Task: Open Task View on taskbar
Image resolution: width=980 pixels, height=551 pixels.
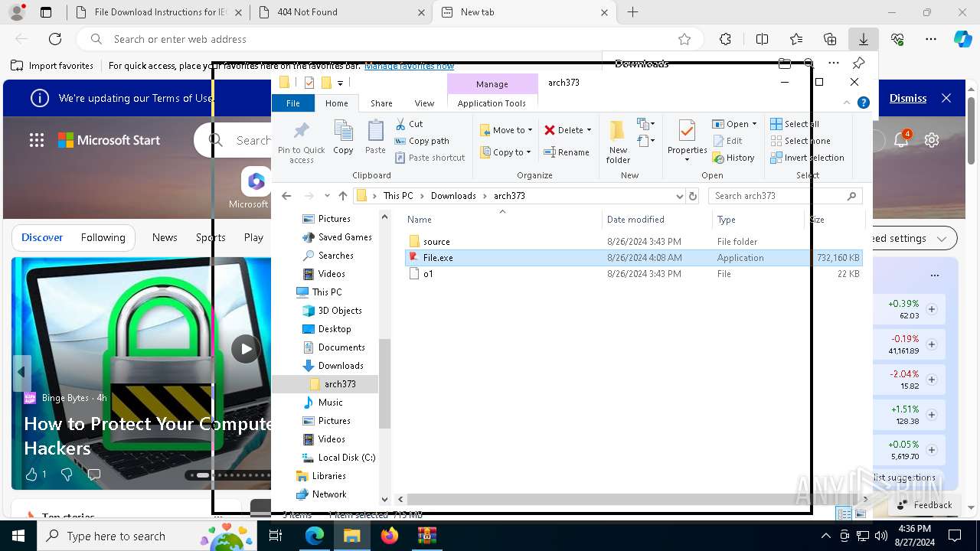Action: (x=276, y=536)
